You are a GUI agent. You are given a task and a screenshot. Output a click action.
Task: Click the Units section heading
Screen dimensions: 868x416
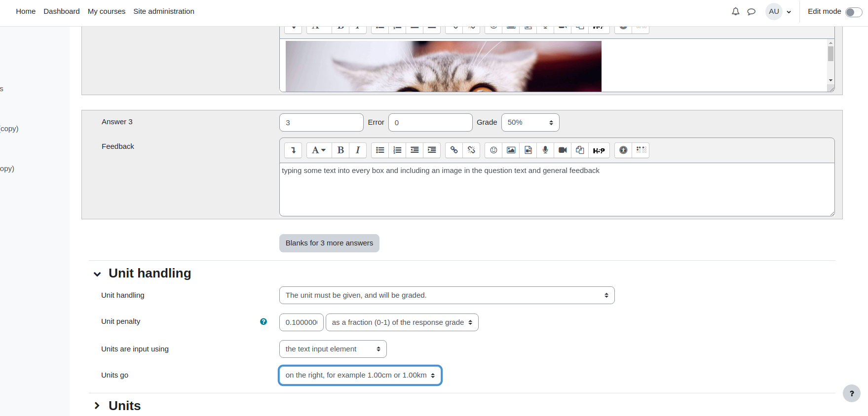coord(125,406)
